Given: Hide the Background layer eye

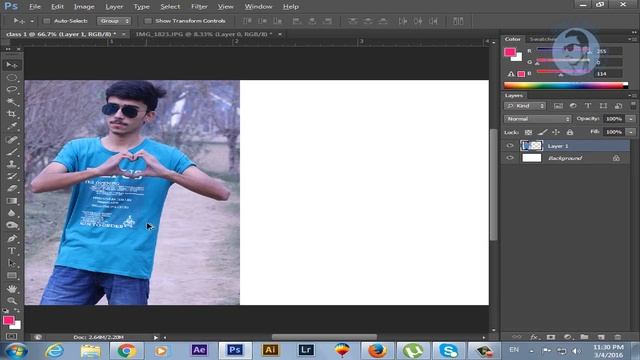Looking at the screenshot, I should pyautogui.click(x=510, y=158).
